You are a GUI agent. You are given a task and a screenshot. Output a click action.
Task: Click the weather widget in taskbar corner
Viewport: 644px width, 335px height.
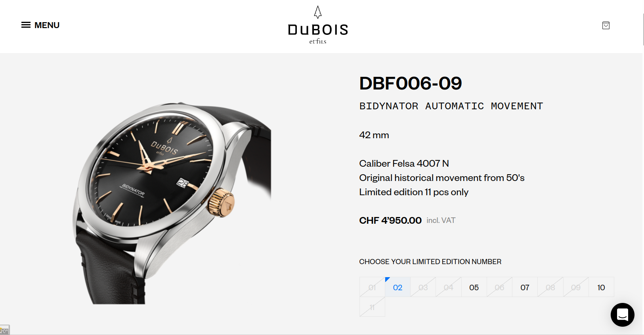(x=4, y=330)
